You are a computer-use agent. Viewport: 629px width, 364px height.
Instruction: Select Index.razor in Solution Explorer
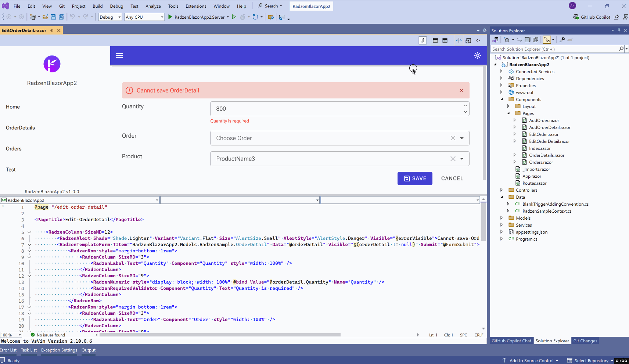click(x=540, y=148)
